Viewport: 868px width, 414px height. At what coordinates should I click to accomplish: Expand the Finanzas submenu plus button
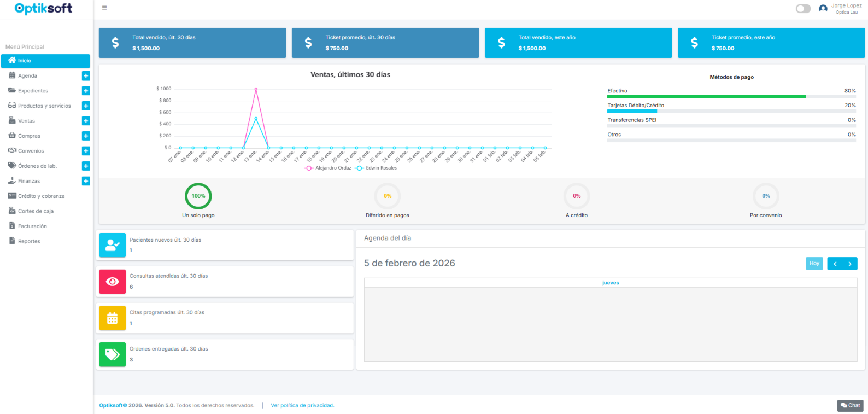86,181
